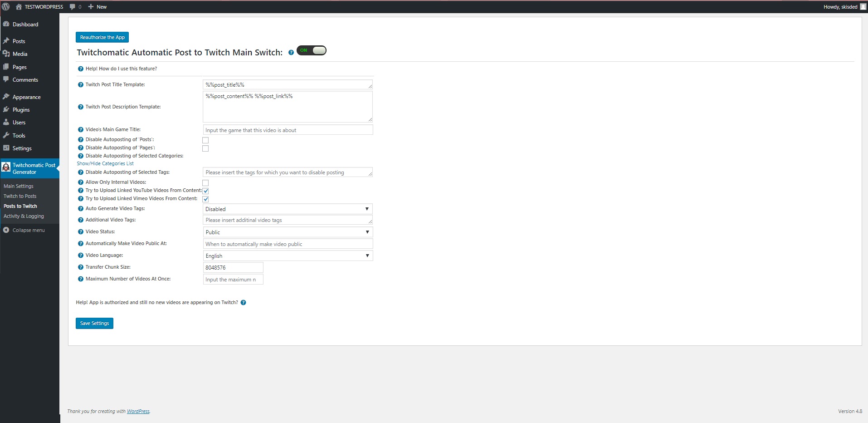Uncheck Upload Linked YouTube Videos checkbox
This screenshot has height=423, width=868.
pos(205,191)
